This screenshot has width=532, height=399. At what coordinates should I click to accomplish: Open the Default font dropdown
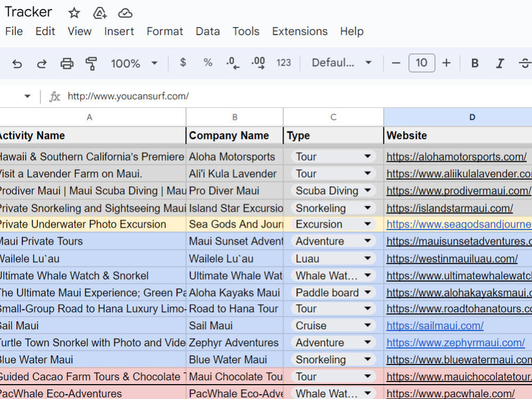(342, 63)
